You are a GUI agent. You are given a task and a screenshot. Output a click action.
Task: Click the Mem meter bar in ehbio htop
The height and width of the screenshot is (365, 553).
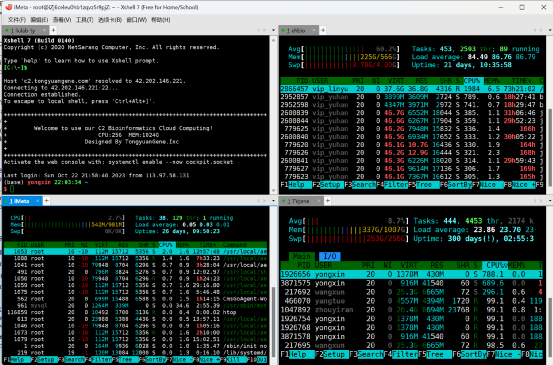344,57
